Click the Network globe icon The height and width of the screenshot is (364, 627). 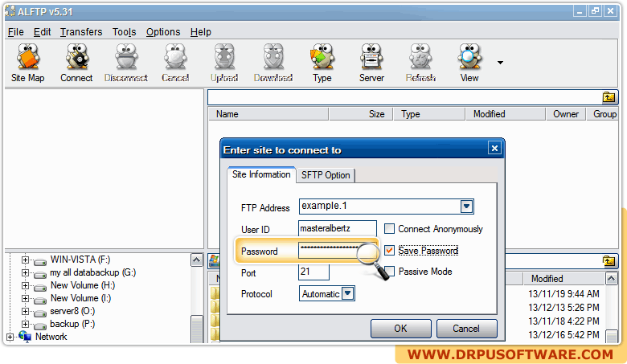tap(25, 337)
